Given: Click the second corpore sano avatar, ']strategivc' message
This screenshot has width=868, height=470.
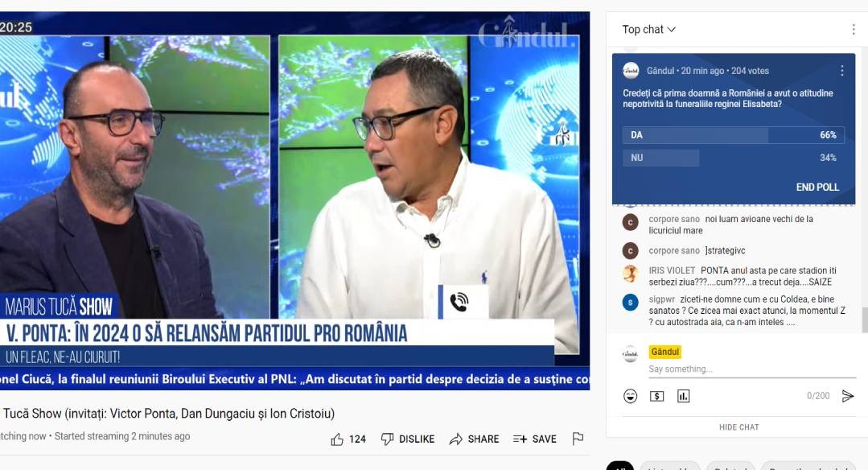Looking at the screenshot, I should click(x=631, y=251).
